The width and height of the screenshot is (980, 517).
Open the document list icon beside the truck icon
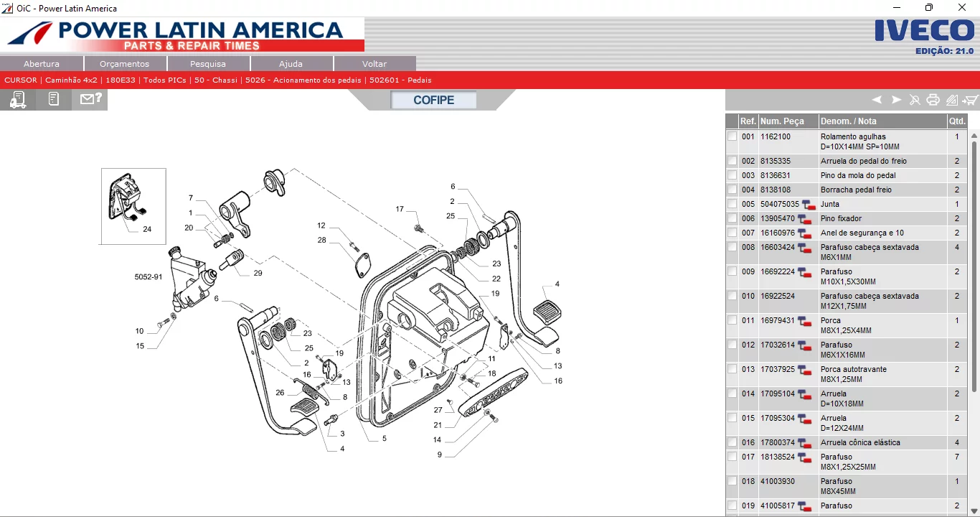point(53,99)
